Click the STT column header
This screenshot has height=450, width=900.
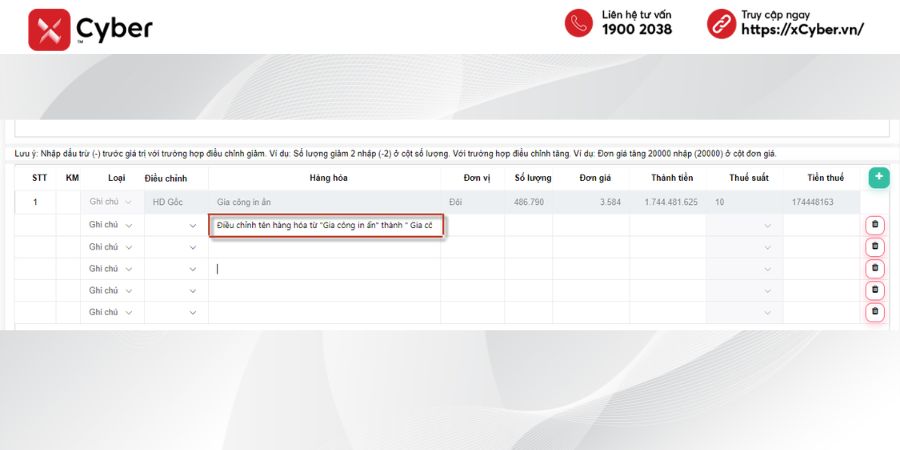point(40,178)
